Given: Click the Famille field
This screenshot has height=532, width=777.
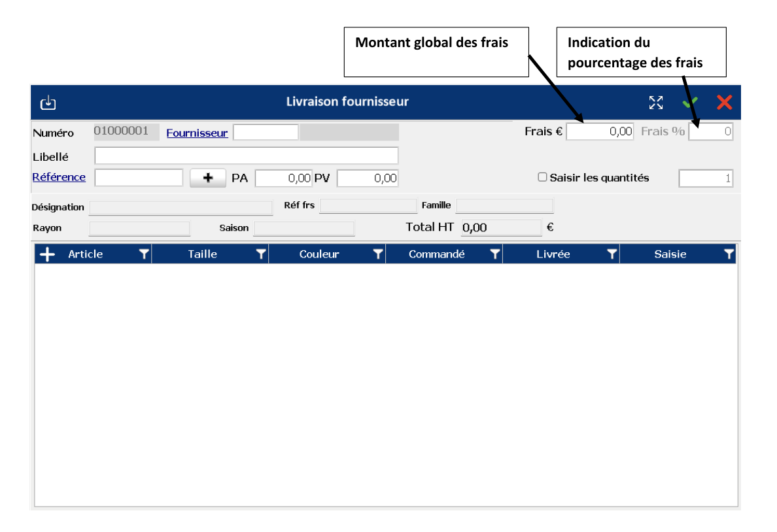Looking at the screenshot, I should click(504, 206).
